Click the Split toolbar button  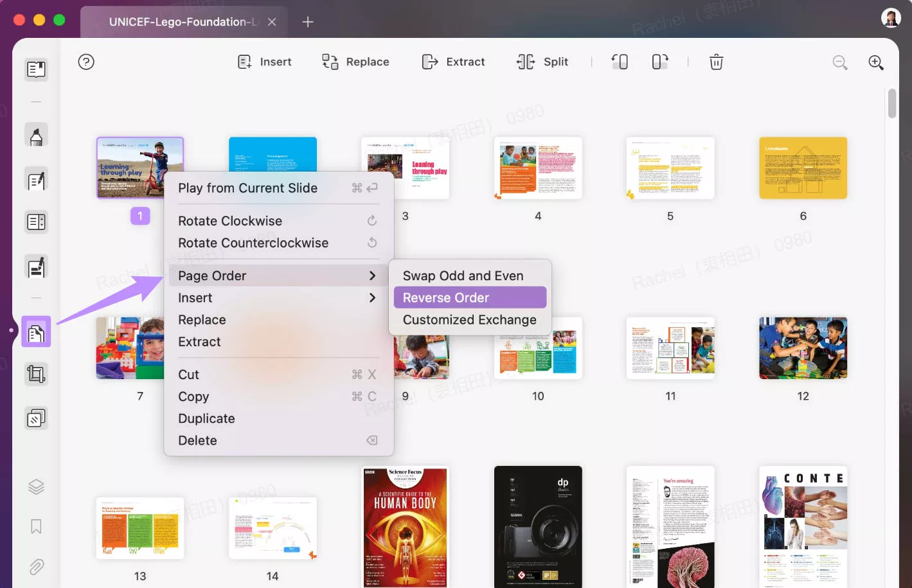click(542, 61)
